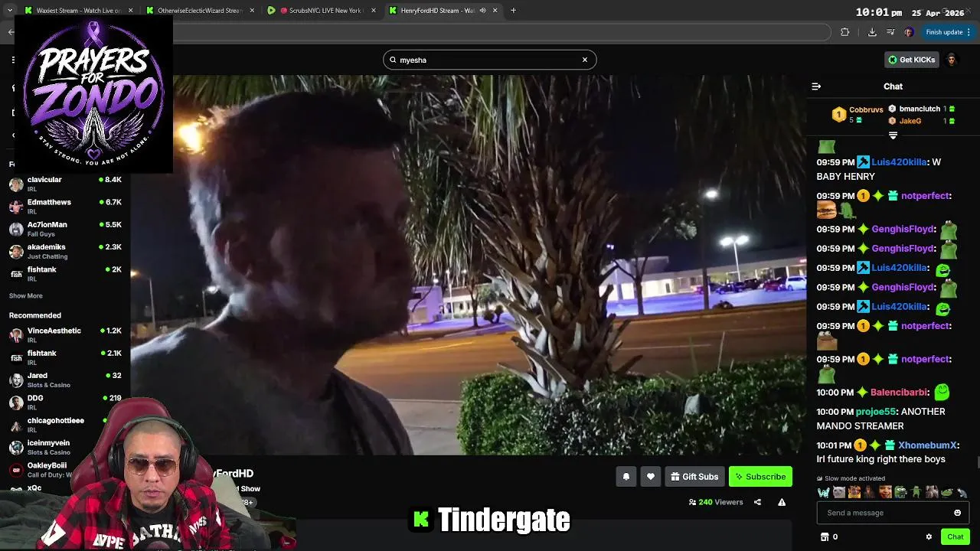Open the browser three-dot menu
The width and height of the screenshot is (980, 551).
coord(969,32)
